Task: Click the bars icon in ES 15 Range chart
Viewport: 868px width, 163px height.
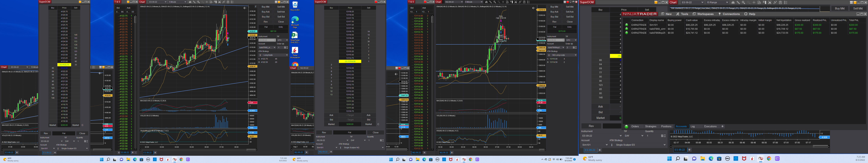Action: point(733,2)
